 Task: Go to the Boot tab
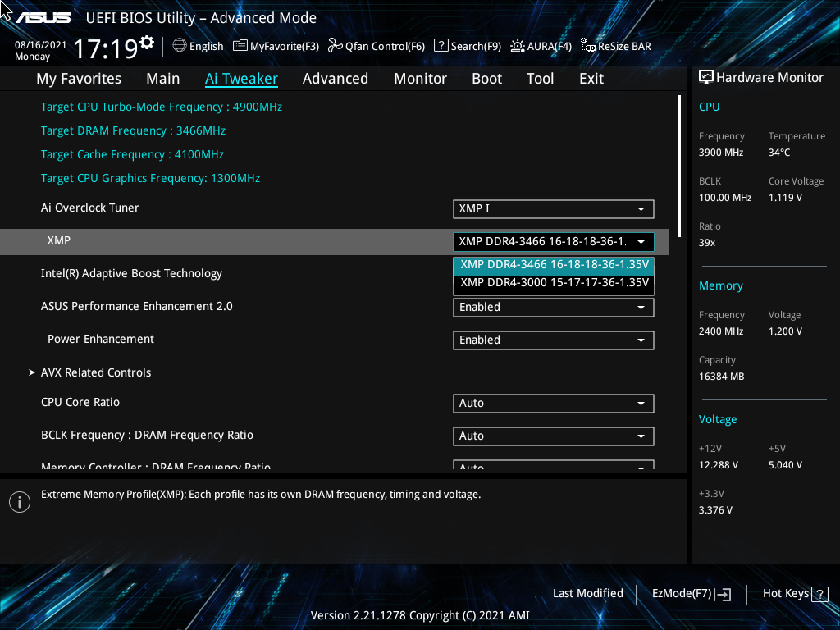(486, 79)
